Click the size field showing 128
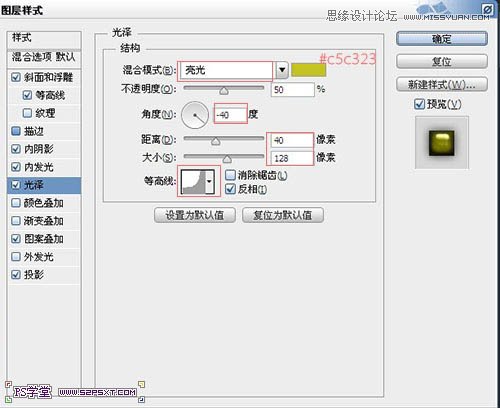The height and width of the screenshot is (408, 500). click(291, 158)
